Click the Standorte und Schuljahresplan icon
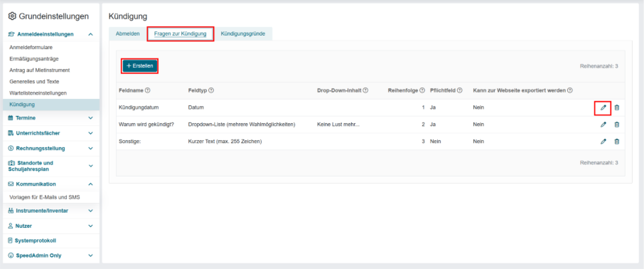644x269 pixels. (11, 163)
